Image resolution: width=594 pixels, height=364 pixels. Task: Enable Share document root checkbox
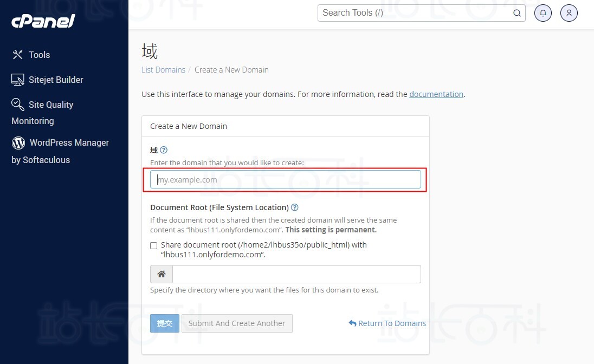click(x=154, y=245)
